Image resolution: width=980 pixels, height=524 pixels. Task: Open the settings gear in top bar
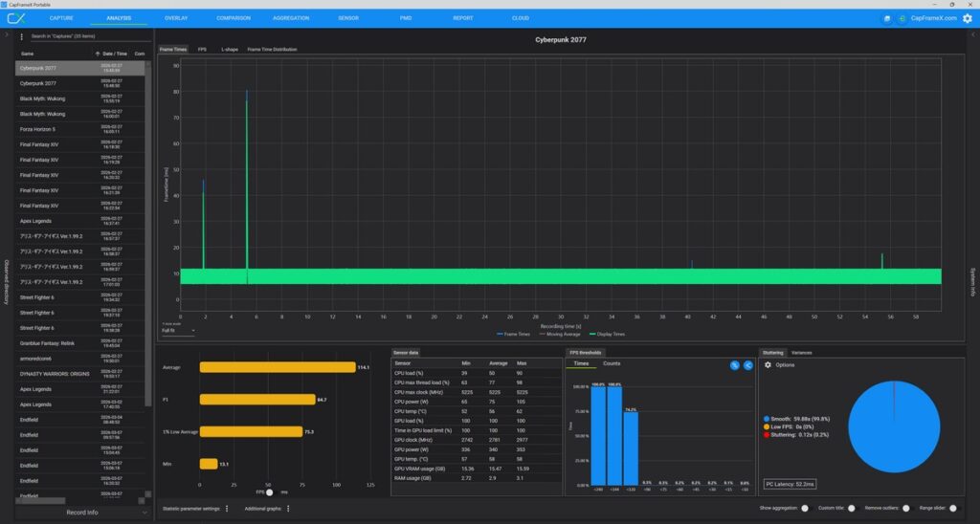pos(967,18)
